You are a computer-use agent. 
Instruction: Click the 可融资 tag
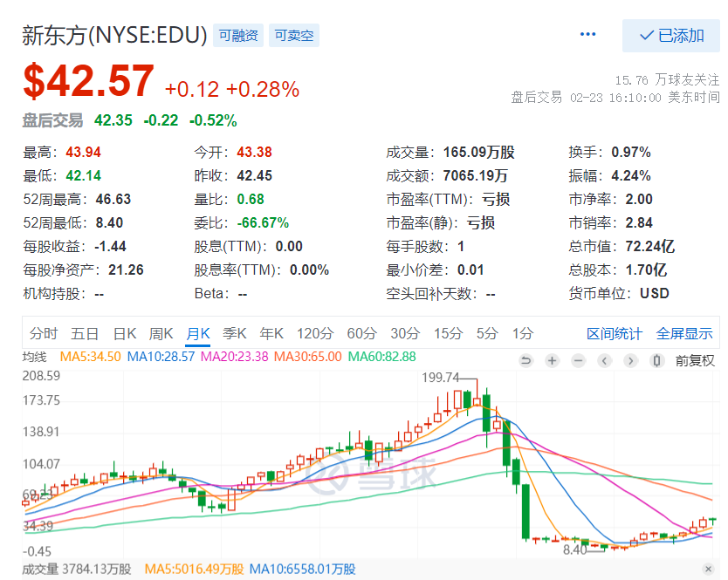click(238, 36)
